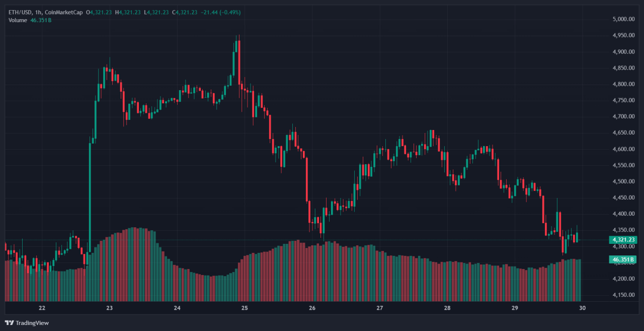The width and height of the screenshot is (644, 331).
Task: Select date 23 on the time axis
Action: pyautogui.click(x=110, y=308)
